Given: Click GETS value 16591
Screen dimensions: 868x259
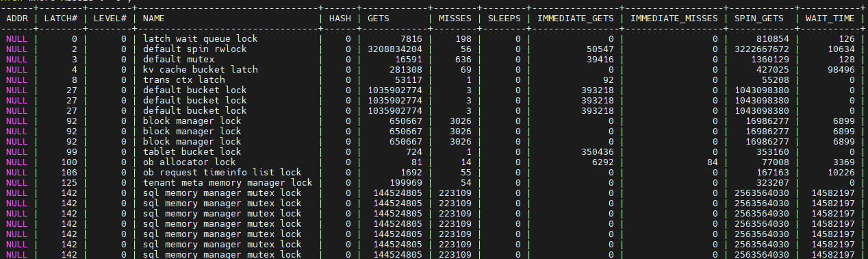Looking at the screenshot, I should pyautogui.click(x=409, y=60).
